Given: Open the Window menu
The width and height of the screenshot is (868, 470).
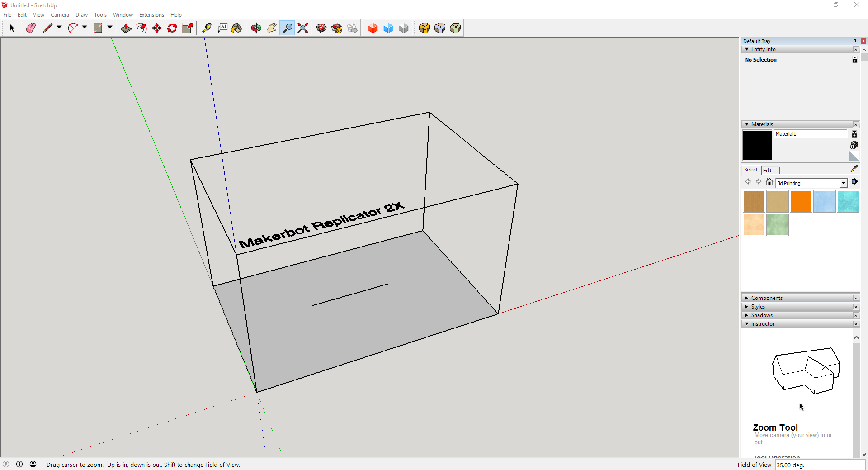Looking at the screenshot, I should (123, 15).
